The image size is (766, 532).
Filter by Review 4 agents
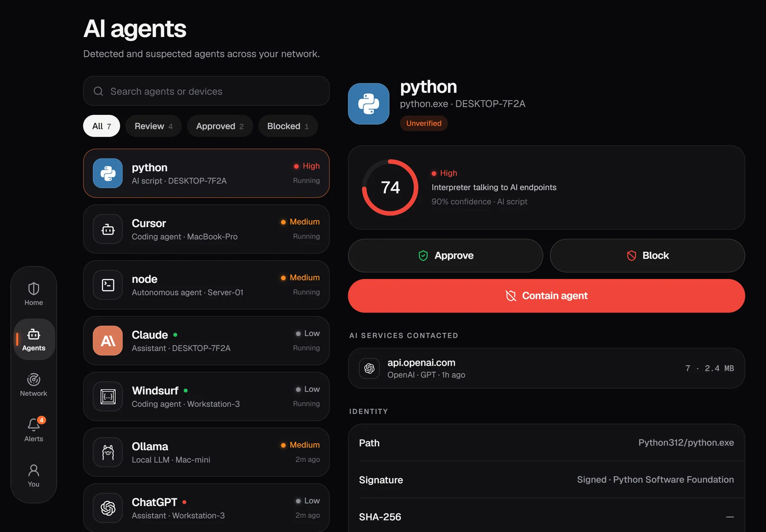point(154,126)
